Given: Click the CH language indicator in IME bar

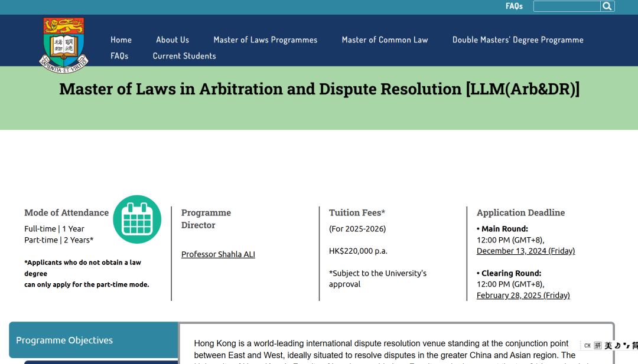Looking at the screenshot, I should [587, 346].
